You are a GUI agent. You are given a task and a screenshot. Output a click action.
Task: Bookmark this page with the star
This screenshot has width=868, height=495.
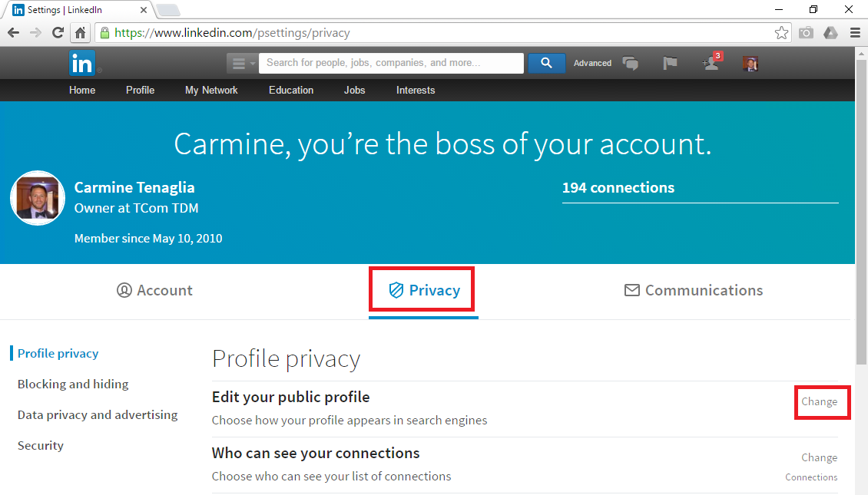(x=781, y=33)
